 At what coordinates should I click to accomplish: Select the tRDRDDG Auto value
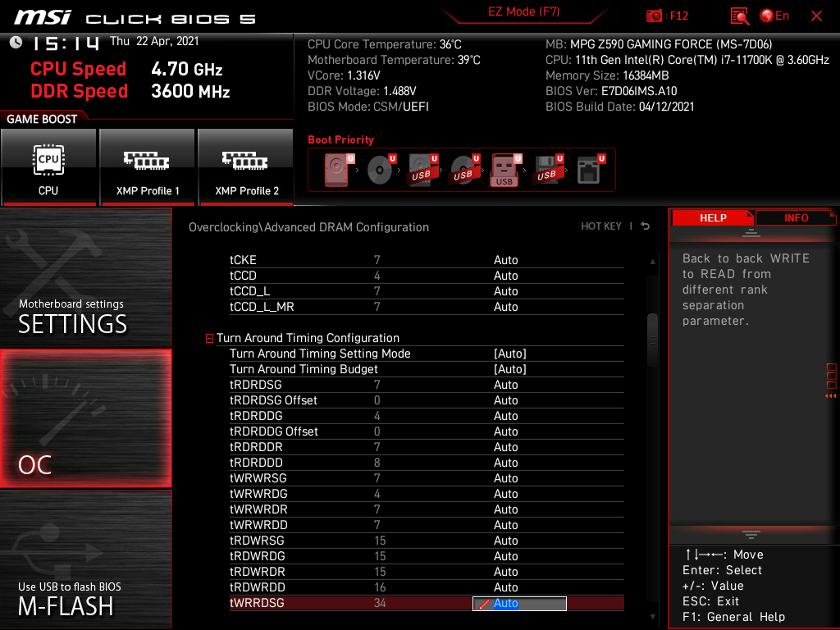(x=505, y=416)
